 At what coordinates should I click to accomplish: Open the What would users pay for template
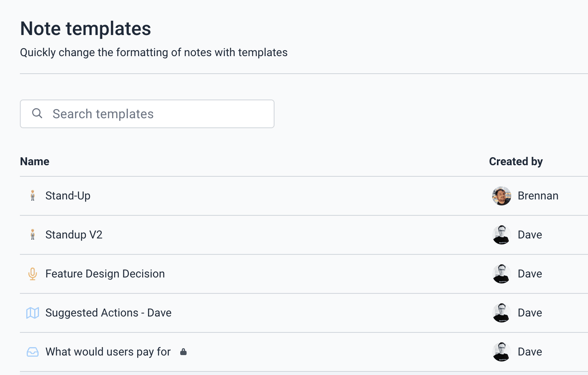point(108,352)
